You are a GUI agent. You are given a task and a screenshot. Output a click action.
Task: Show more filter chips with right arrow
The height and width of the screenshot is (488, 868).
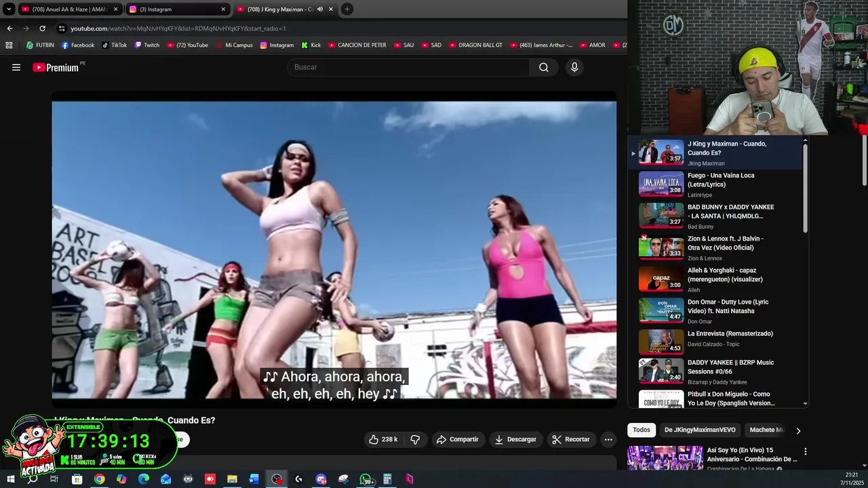point(798,430)
